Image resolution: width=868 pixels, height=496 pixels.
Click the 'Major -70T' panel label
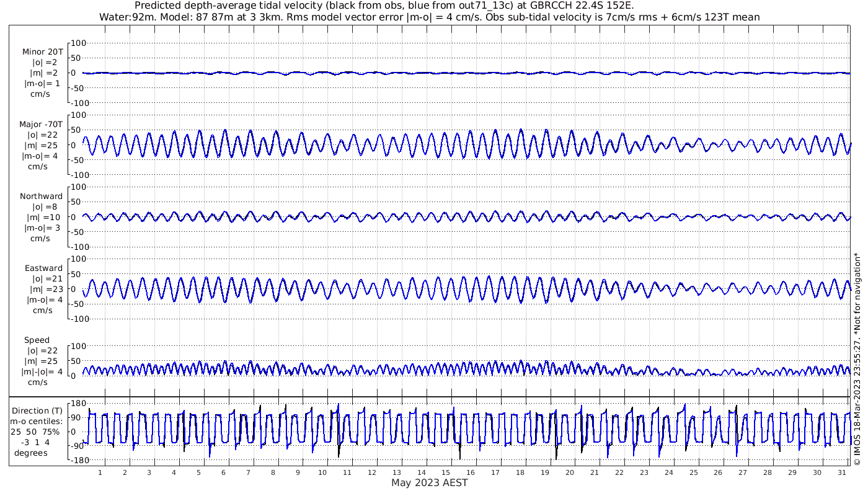[41, 124]
